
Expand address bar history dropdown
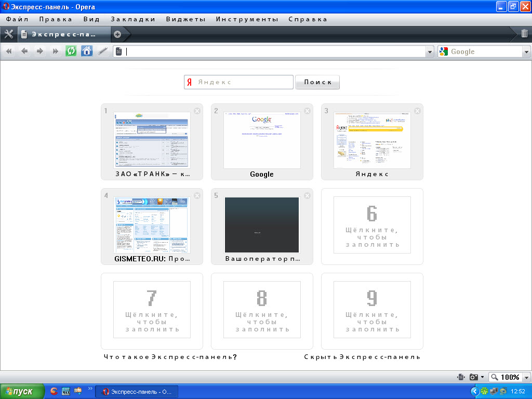coord(430,51)
